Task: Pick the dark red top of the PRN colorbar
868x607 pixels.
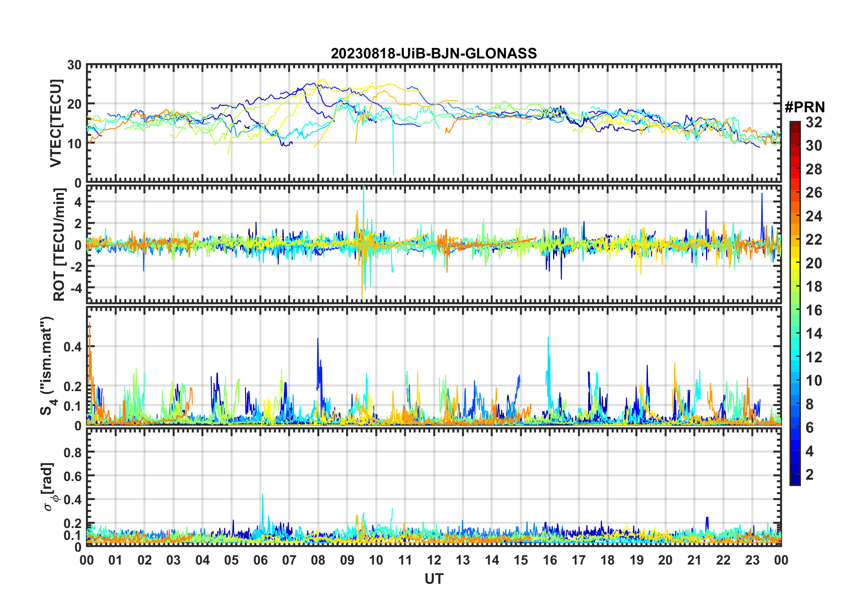Action: tap(795, 124)
